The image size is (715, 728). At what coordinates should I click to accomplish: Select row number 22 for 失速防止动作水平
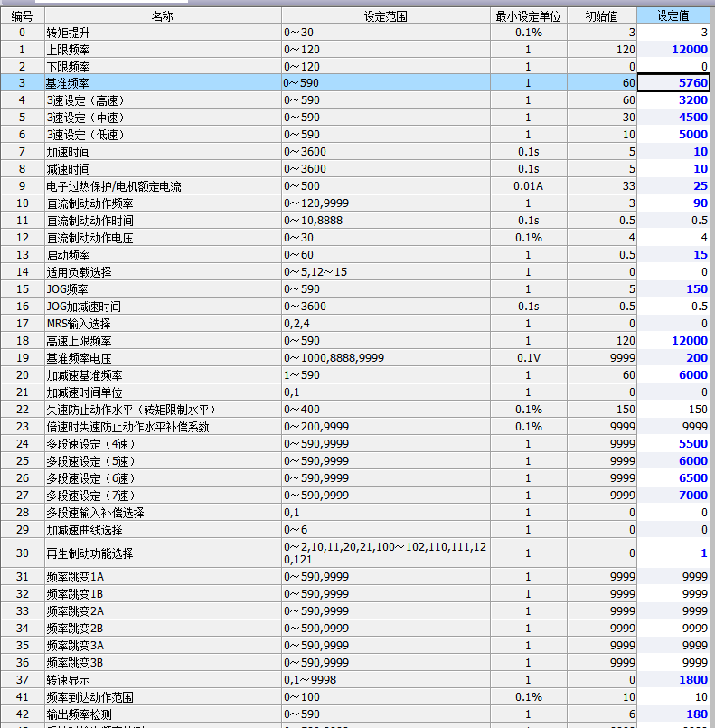pos(22,410)
